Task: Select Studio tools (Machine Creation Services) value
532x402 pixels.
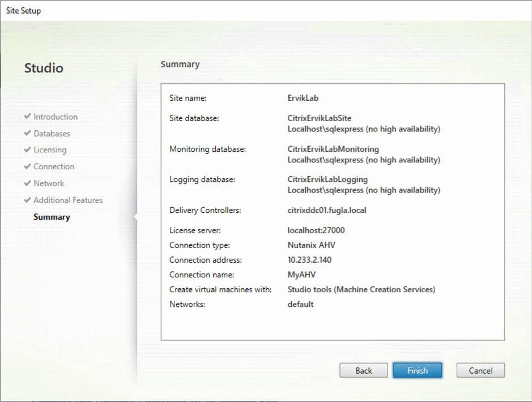Action: [361, 289]
